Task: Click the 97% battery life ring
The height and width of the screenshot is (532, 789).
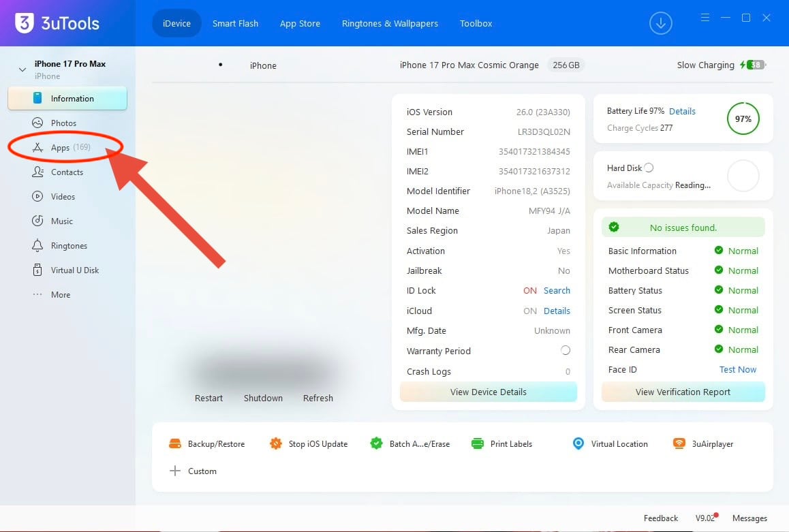Action: 743,119
